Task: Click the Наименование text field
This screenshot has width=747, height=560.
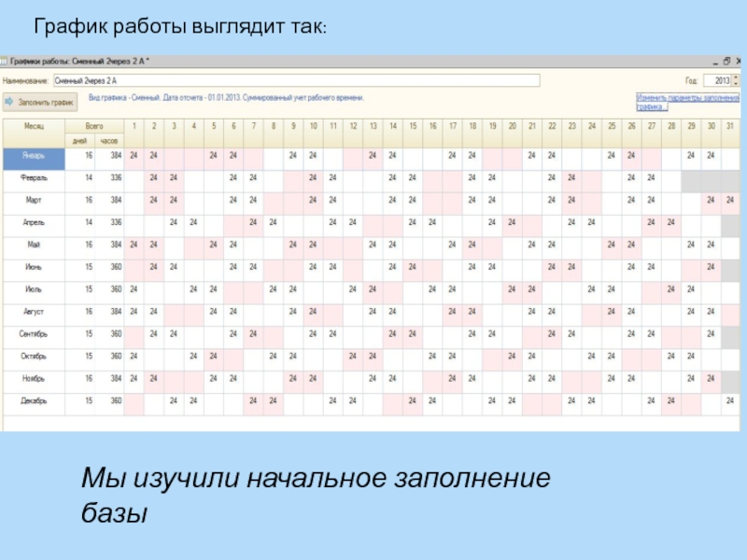Action: tap(295, 81)
